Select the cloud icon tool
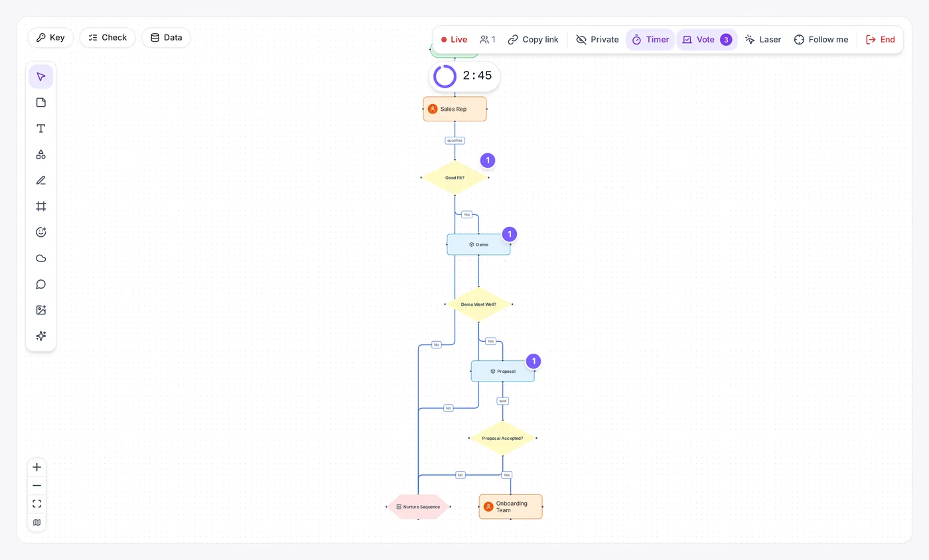929x560 pixels. 41,258
